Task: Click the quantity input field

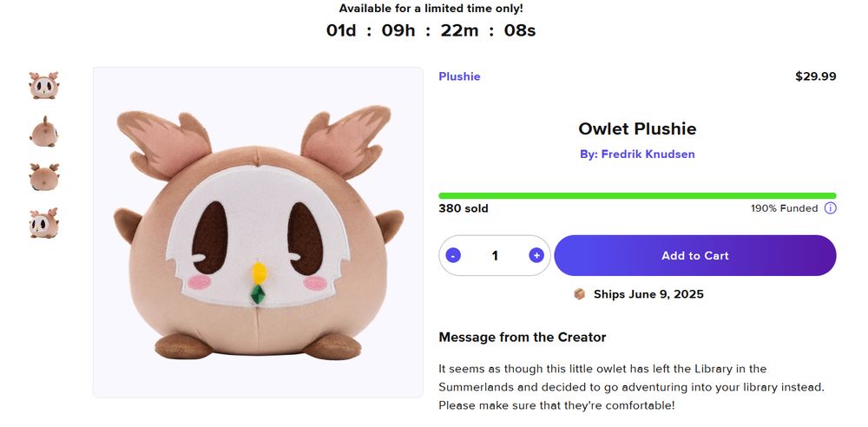Action: point(495,255)
